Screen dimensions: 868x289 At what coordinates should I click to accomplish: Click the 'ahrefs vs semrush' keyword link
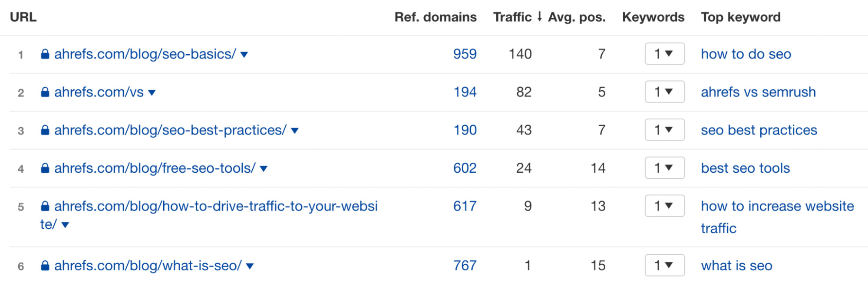click(758, 92)
